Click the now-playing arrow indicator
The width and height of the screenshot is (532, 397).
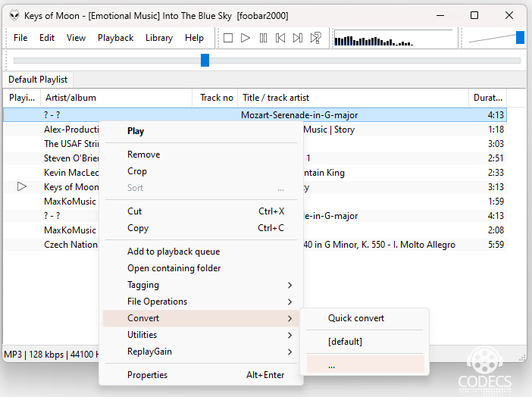coord(22,186)
